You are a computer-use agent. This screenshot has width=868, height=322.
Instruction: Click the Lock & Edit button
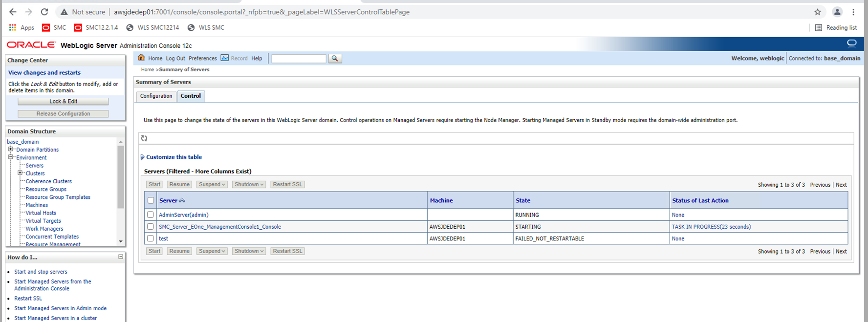click(x=63, y=102)
